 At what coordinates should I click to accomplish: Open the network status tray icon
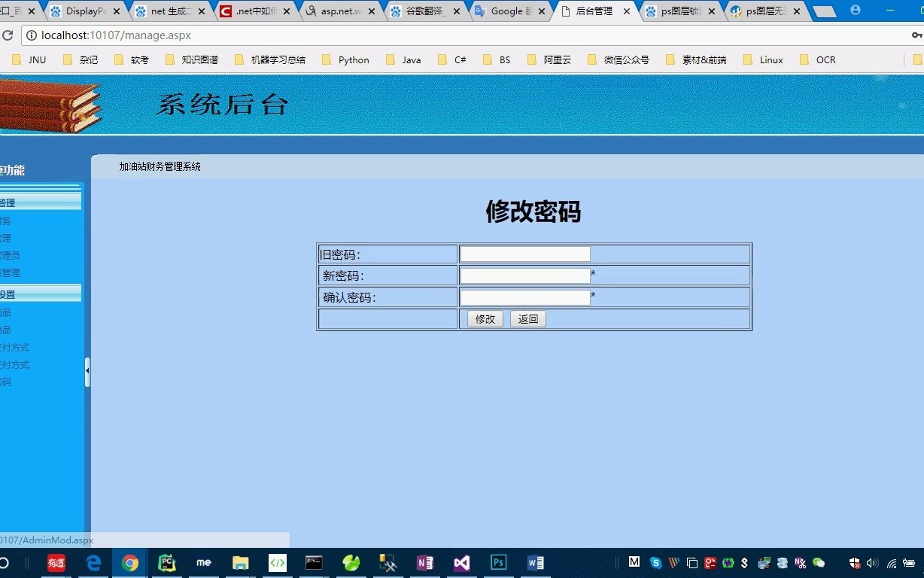click(x=892, y=563)
